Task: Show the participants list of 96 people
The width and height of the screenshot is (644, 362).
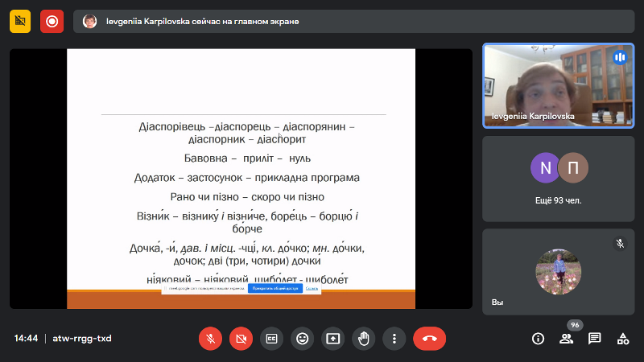Action: point(566,339)
